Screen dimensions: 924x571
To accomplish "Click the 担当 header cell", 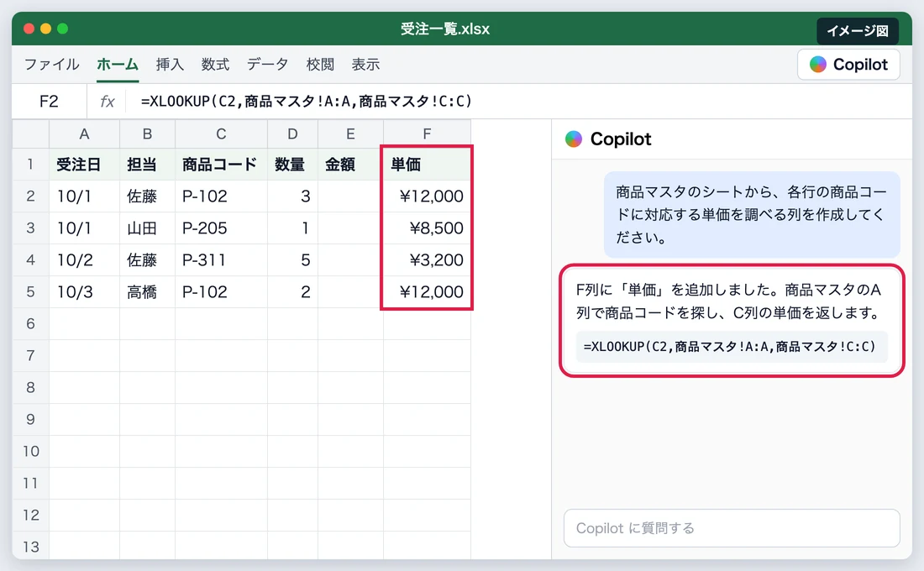I will click(x=147, y=164).
